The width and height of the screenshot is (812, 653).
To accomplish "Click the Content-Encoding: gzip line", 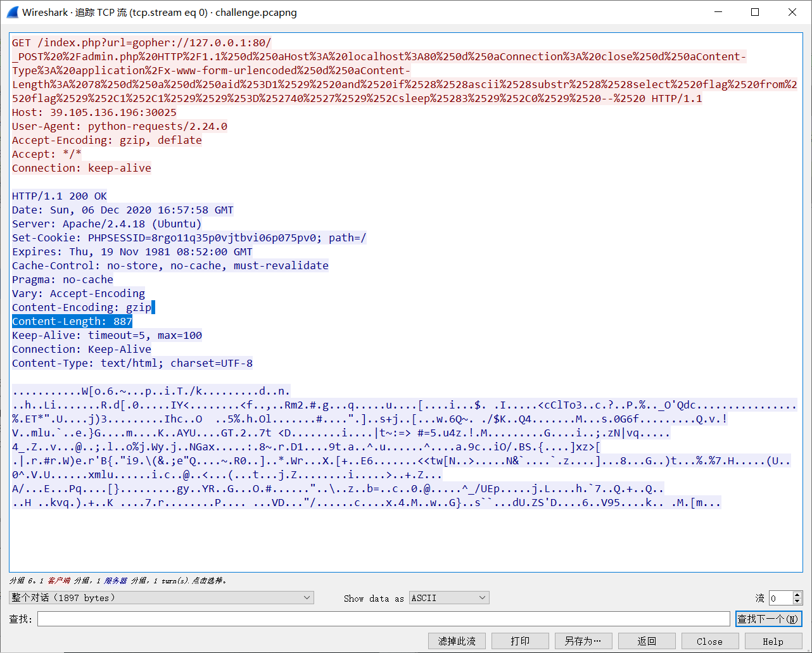I will (82, 308).
